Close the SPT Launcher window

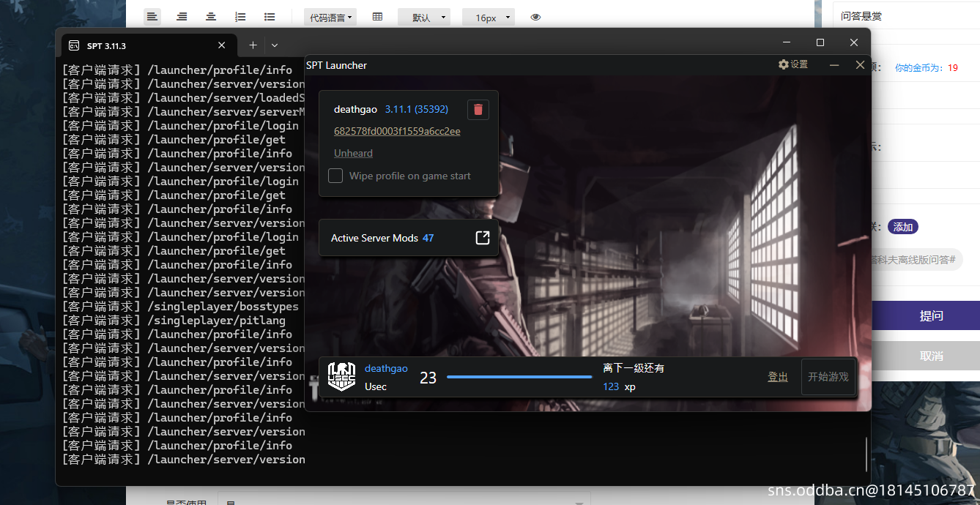click(861, 65)
